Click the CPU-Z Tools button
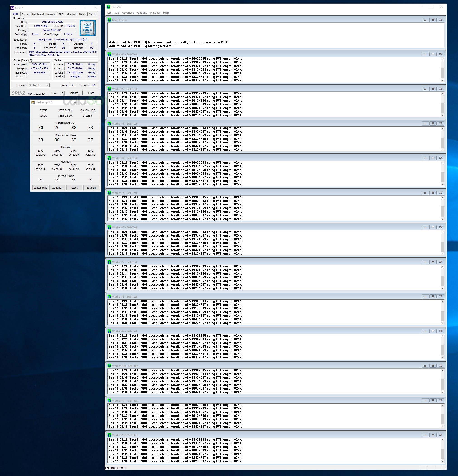Image resolution: width=458 pixels, height=476 pixels. coord(54,93)
